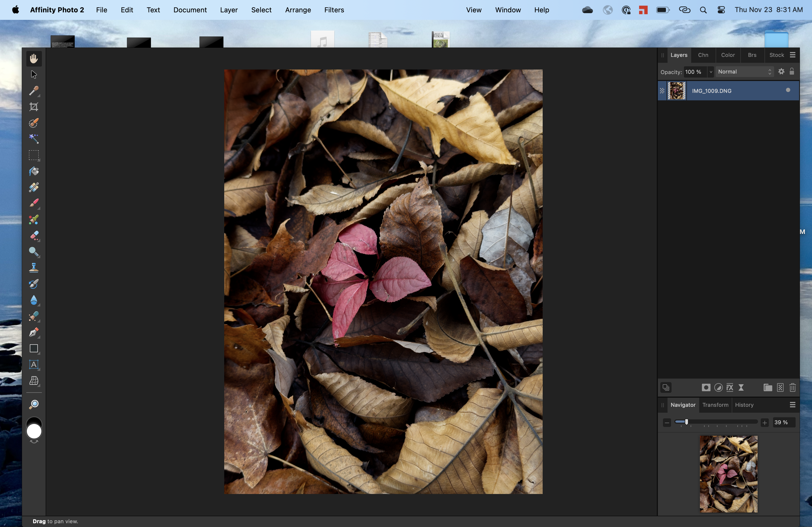The width and height of the screenshot is (812, 527).
Task: Swap primary and secondary colors
Action: (x=34, y=442)
